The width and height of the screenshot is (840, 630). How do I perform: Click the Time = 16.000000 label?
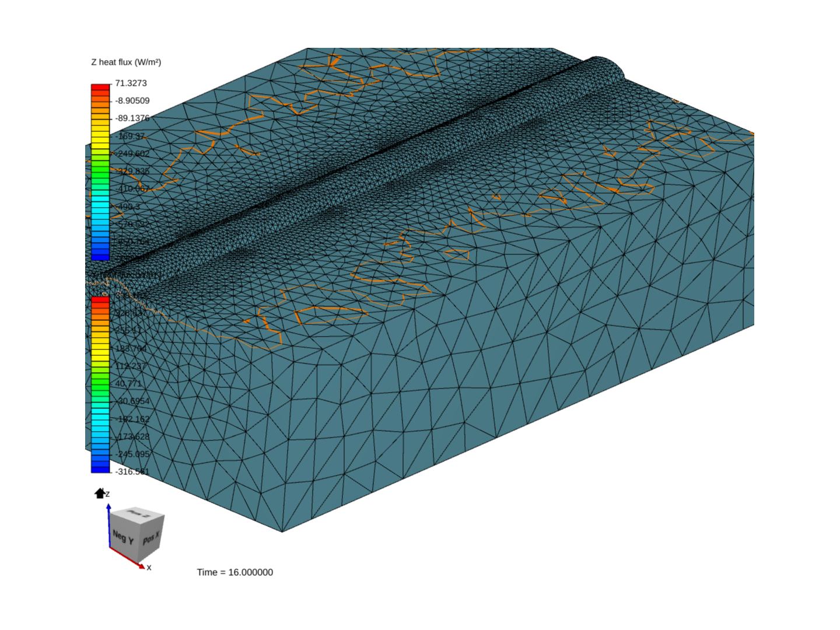(x=235, y=572)
